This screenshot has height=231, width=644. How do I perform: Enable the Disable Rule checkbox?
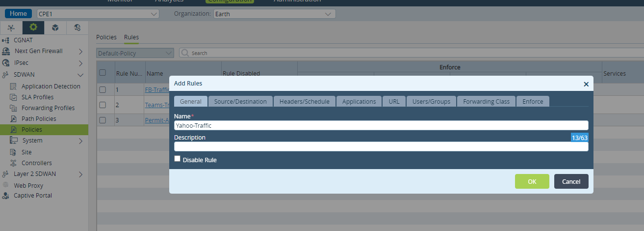point(178,159)
